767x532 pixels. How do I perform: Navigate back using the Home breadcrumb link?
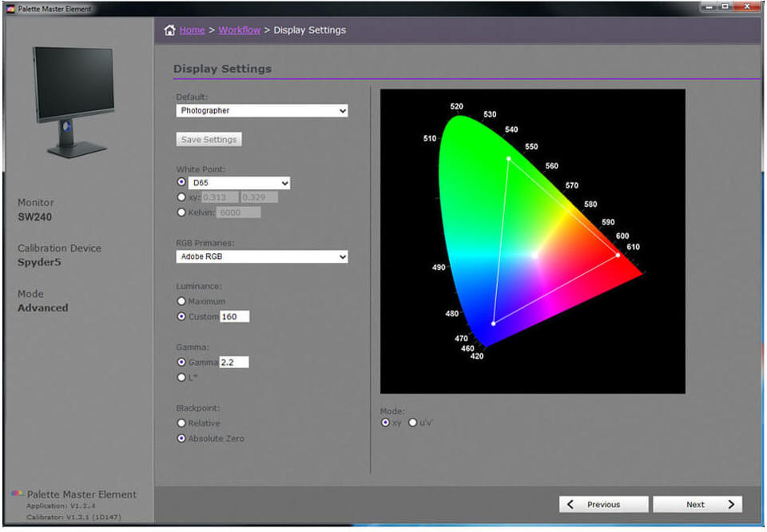click(192, 30)
